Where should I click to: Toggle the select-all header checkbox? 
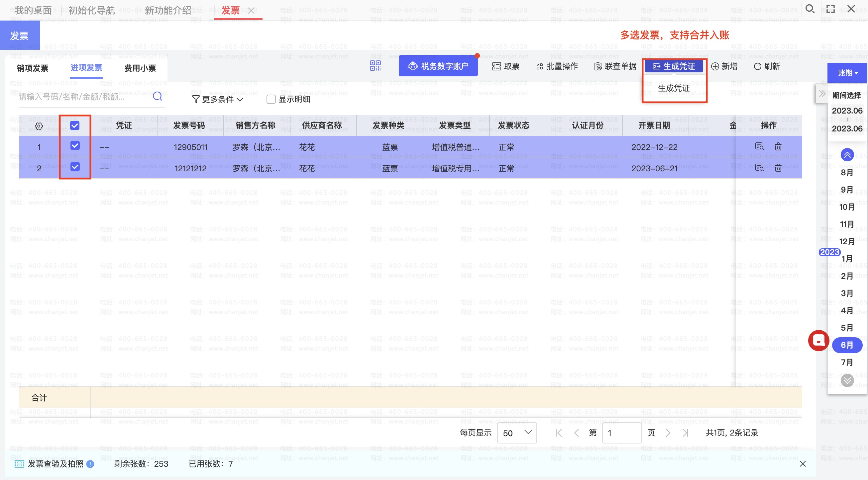(x=75, y=125)
